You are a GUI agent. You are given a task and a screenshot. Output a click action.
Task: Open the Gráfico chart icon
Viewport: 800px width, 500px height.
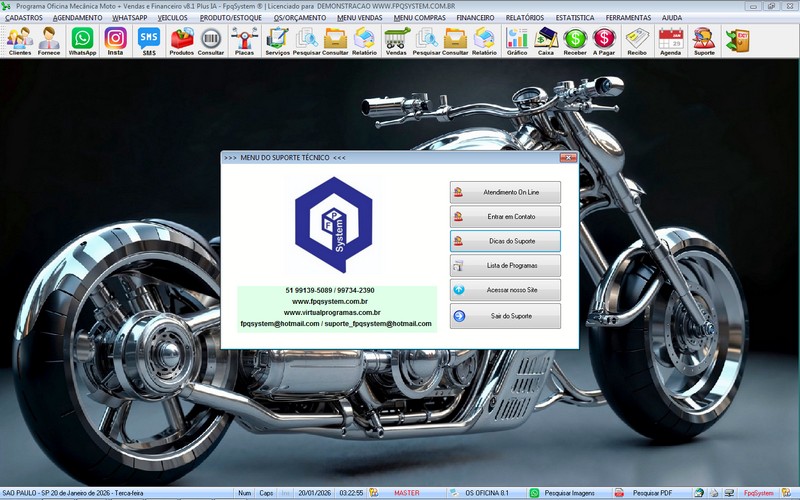[x=517, y=41]
